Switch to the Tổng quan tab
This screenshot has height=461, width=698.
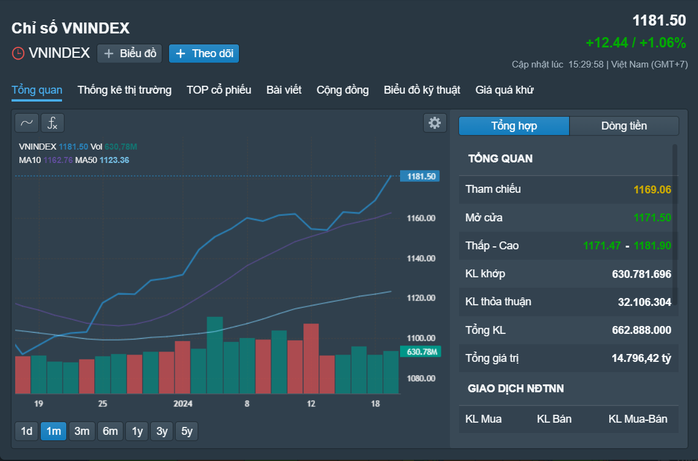(x=37, y=90)
